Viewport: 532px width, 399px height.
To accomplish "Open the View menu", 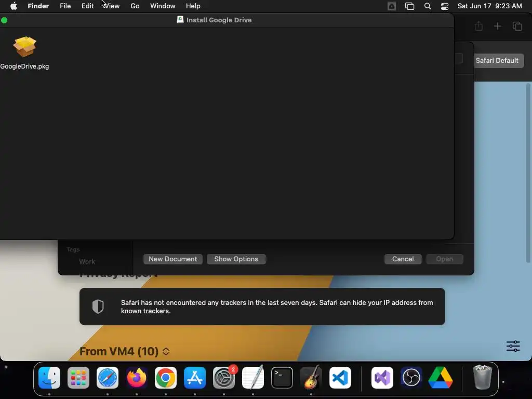I will point(112,6).
